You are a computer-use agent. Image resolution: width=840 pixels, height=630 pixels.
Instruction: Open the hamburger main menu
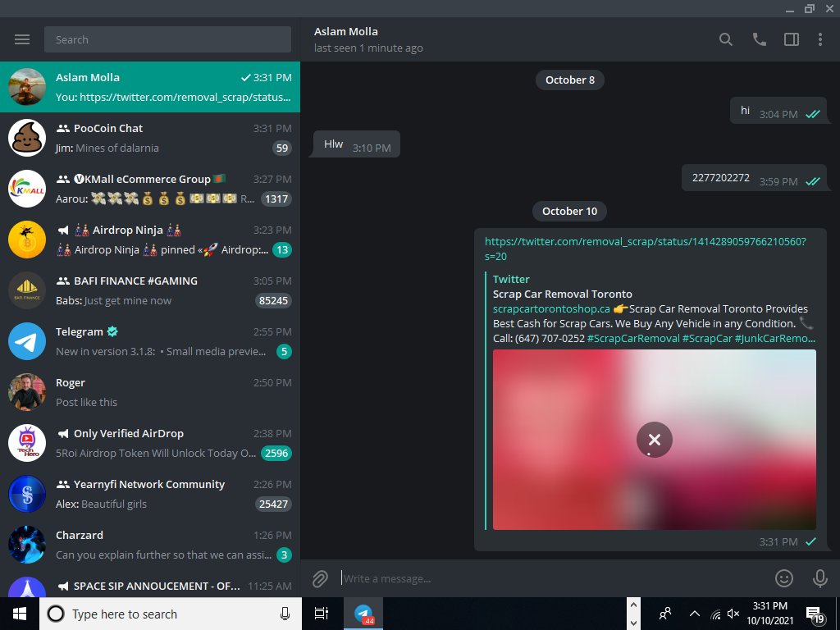(x=22, y=39)
